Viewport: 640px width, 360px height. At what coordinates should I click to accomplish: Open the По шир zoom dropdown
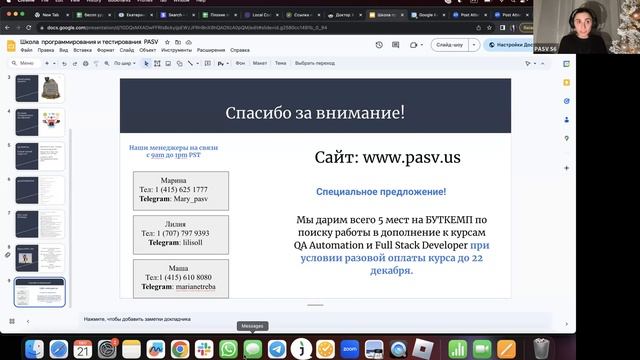click(x=125, y=63)
